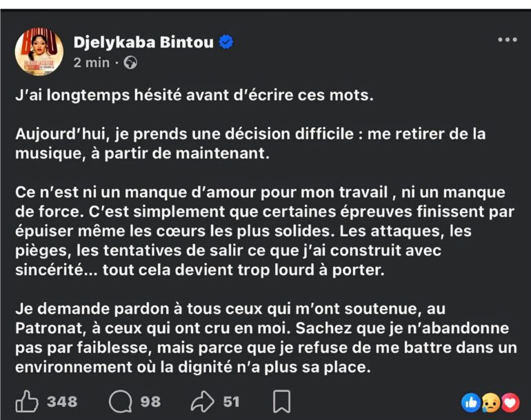Click the 348 likes count
The height and width of the screenshot is (420, 531).
[x=62, y=401]
